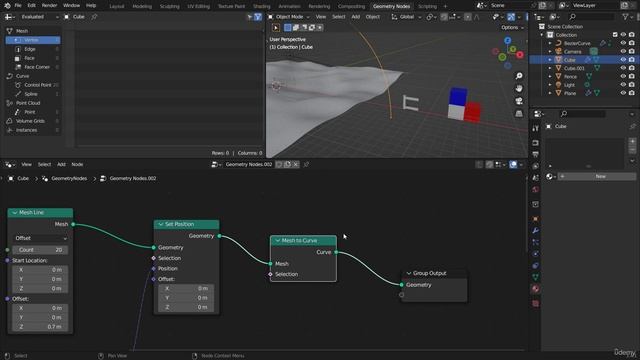Select the tweak tool icon in the viewport
This screenshot has height=360, width=640.
tap(276, 28)
